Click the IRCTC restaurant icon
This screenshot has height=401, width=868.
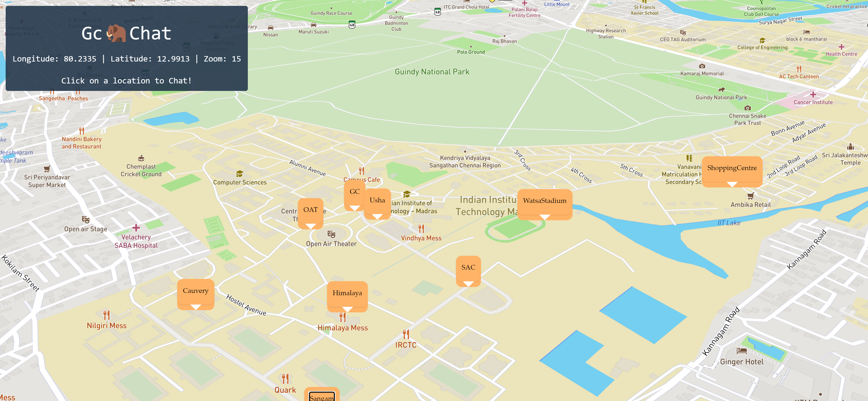pos(406,334)
